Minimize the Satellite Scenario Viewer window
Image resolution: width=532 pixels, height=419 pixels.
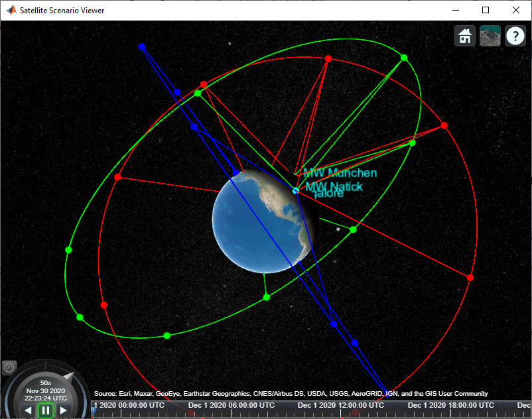[x=456, y=10]
